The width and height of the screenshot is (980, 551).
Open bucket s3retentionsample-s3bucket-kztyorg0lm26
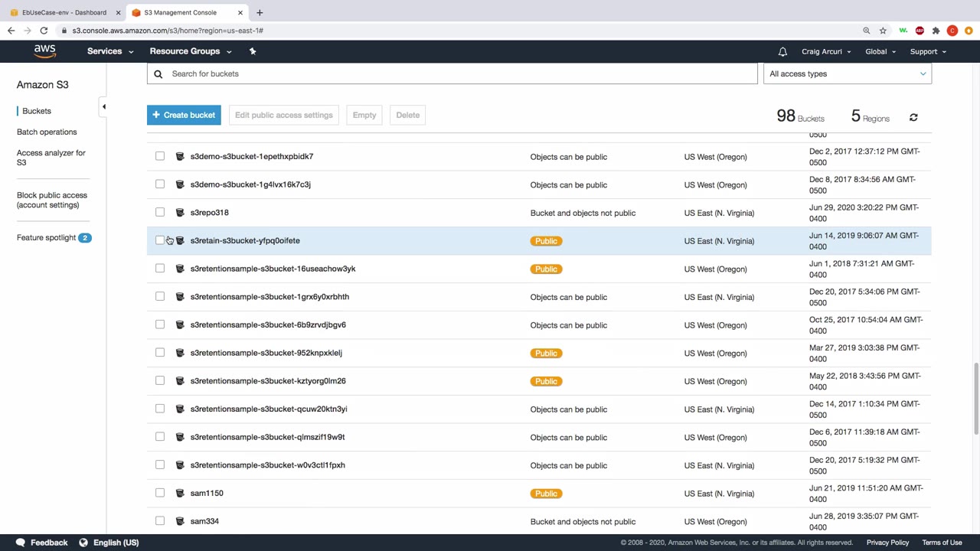click(x=268, y=380)
